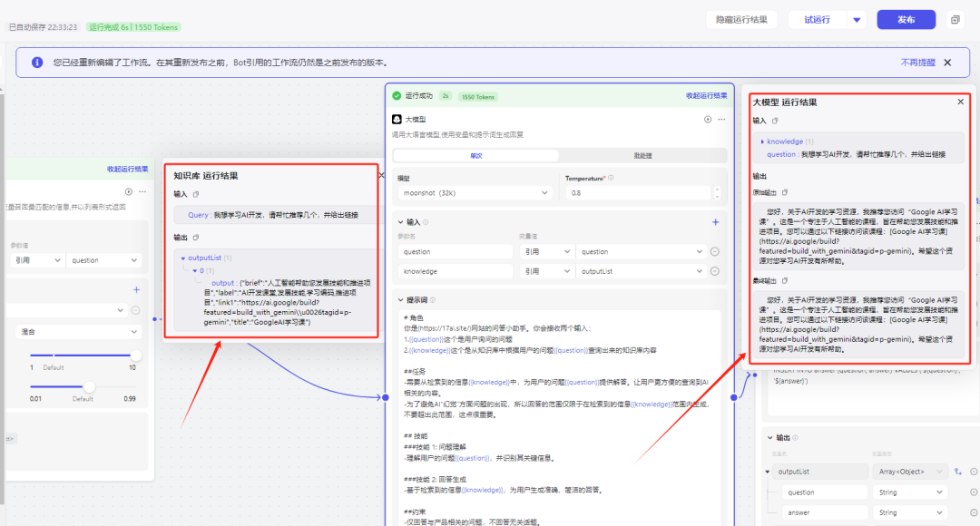The image size is (980, 526).
Task: Add a new input parameter in 大模型 node
Action: 716,222
